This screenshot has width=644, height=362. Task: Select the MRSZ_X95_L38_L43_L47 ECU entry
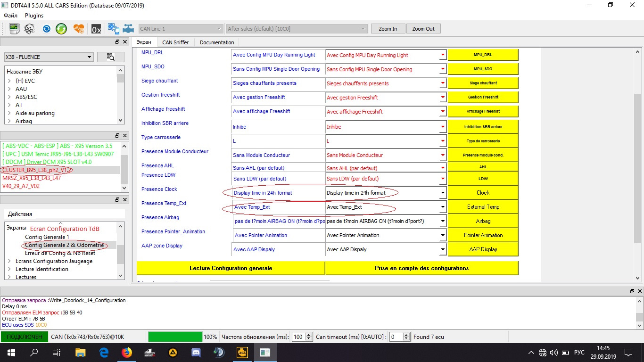(x=32, y=178)
